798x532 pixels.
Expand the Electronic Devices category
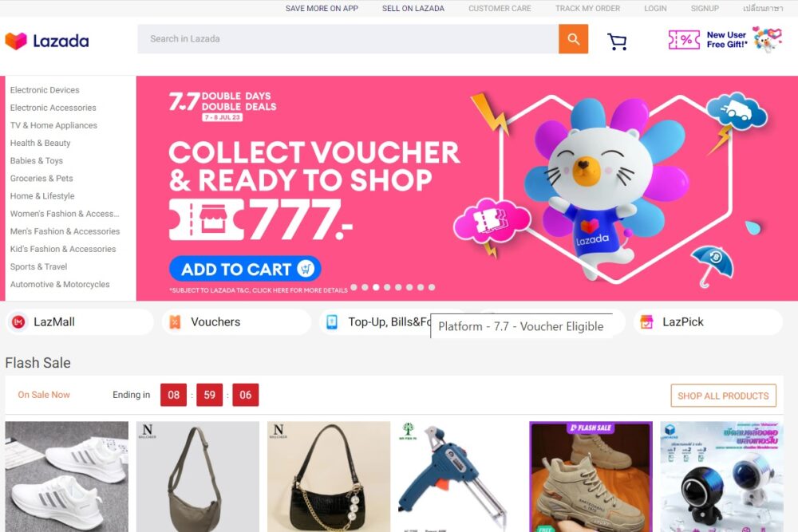click(45, 90)
